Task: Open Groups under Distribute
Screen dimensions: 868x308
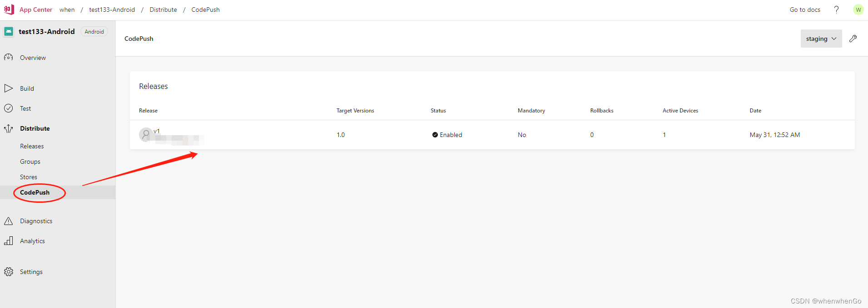Action: point(30,161)
